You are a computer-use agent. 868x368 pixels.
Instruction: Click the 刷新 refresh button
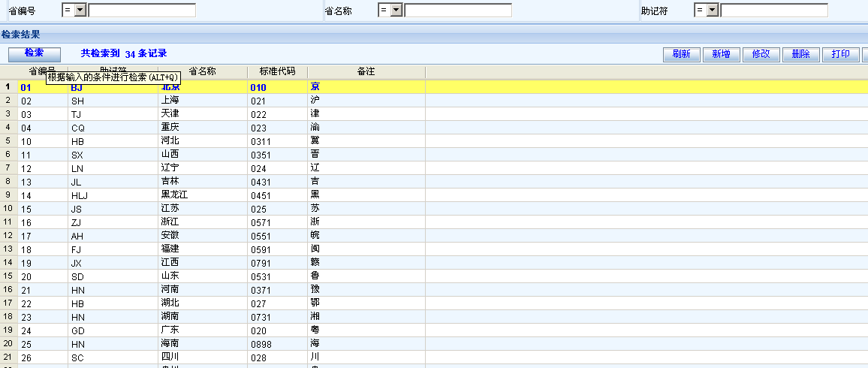coord(681,54)
